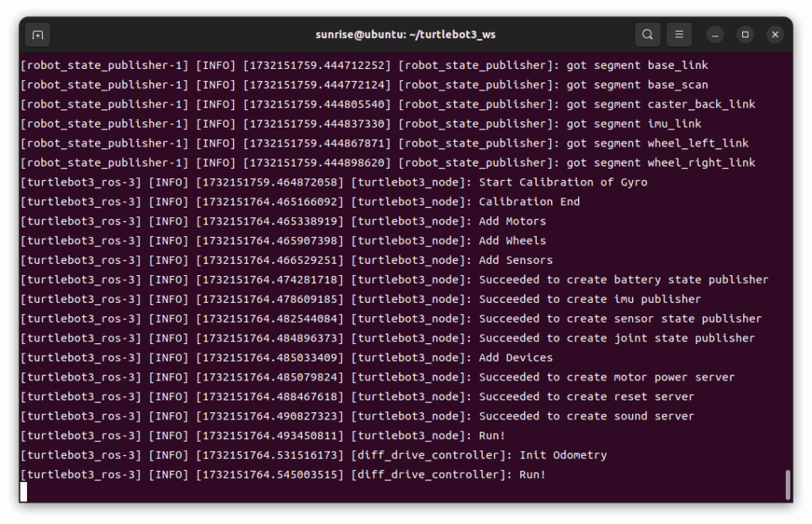This screenshot has width=812, height=524.
Task: Click the "Add Motors" log message
Action: [512, 221]
